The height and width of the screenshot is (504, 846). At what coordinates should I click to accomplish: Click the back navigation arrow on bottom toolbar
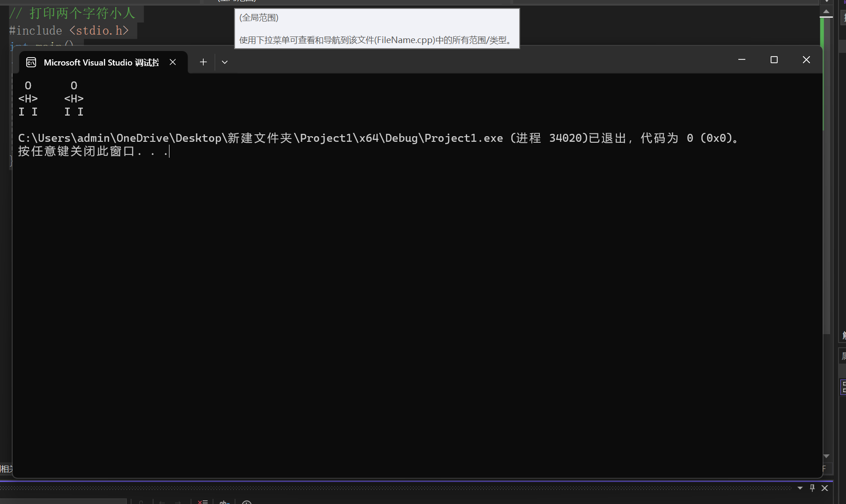pos(162,502)
